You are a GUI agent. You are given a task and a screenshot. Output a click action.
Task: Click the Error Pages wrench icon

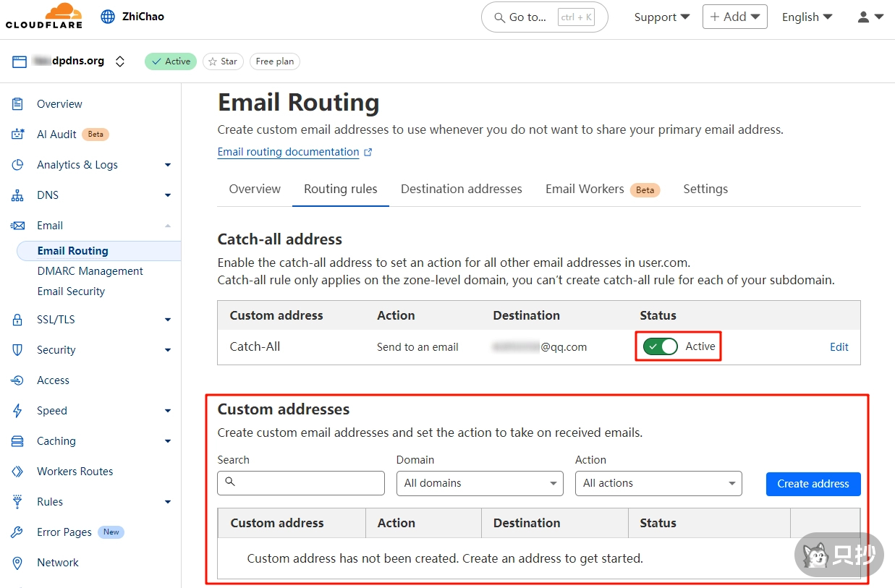coord(18,532)
